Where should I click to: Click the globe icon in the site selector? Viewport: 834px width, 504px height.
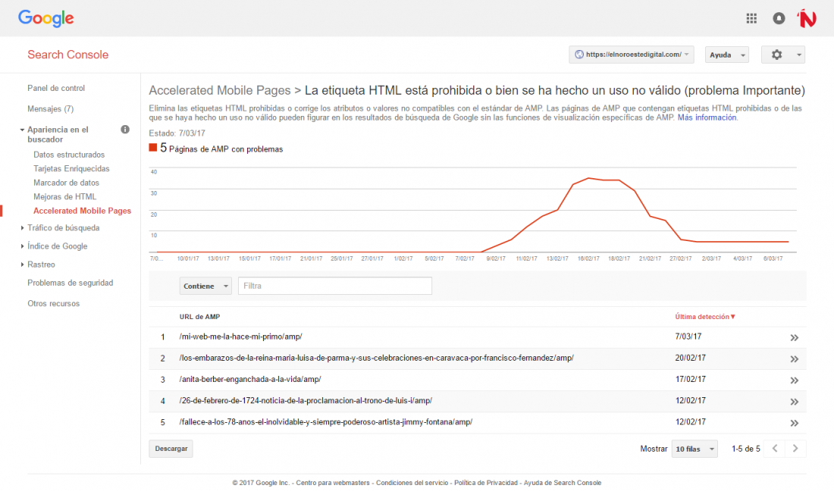578,55
